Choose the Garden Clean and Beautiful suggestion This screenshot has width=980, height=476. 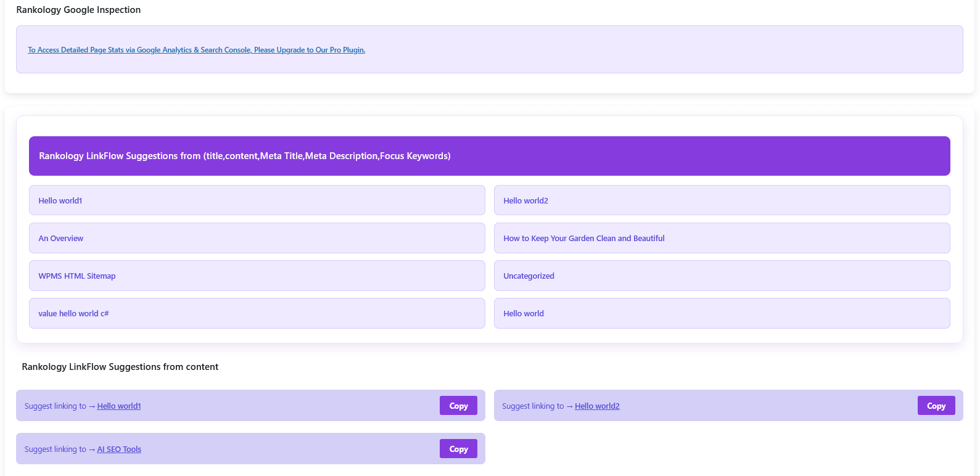[722, 238]
